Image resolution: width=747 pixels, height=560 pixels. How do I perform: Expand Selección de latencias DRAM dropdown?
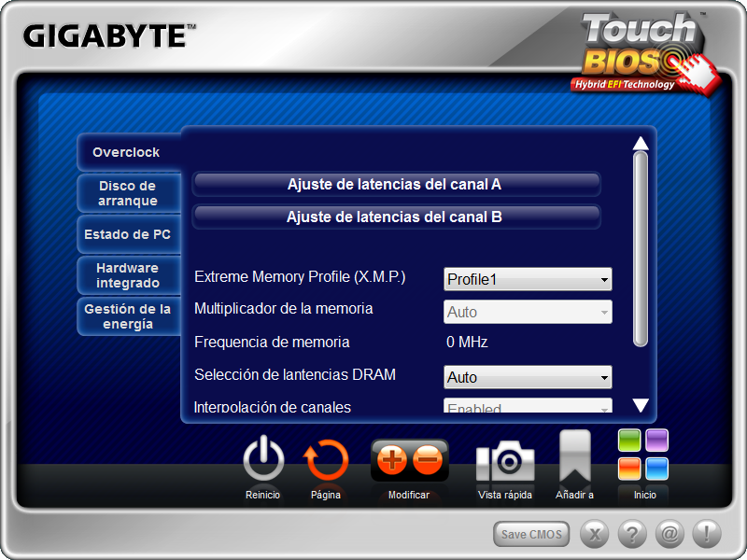coord(528,378)
